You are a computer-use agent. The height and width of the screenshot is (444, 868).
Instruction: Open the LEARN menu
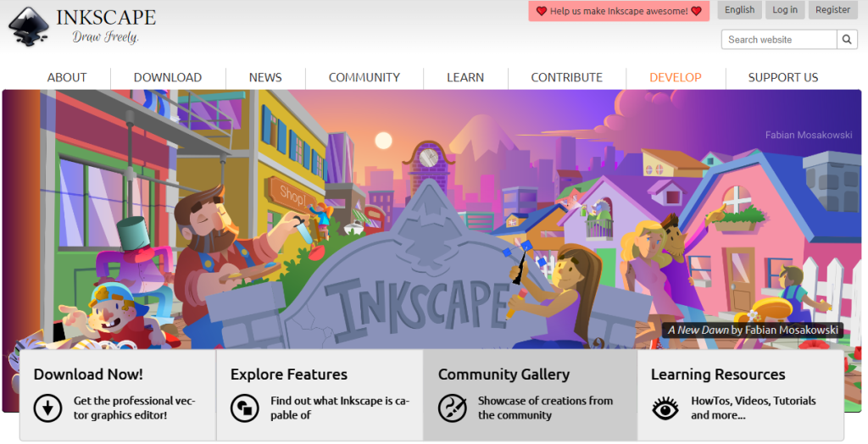[465, 77]
